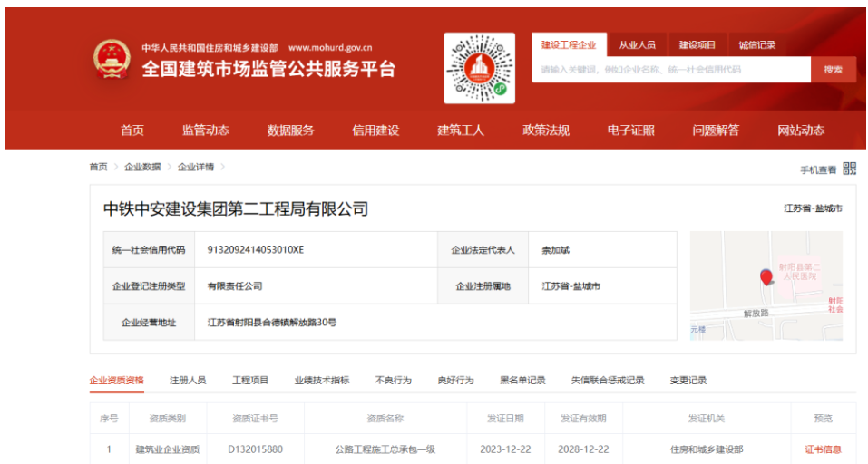Switch to the 业绩技术指标 tab
This screenshot has width=868, height=464.
[322, 380]
